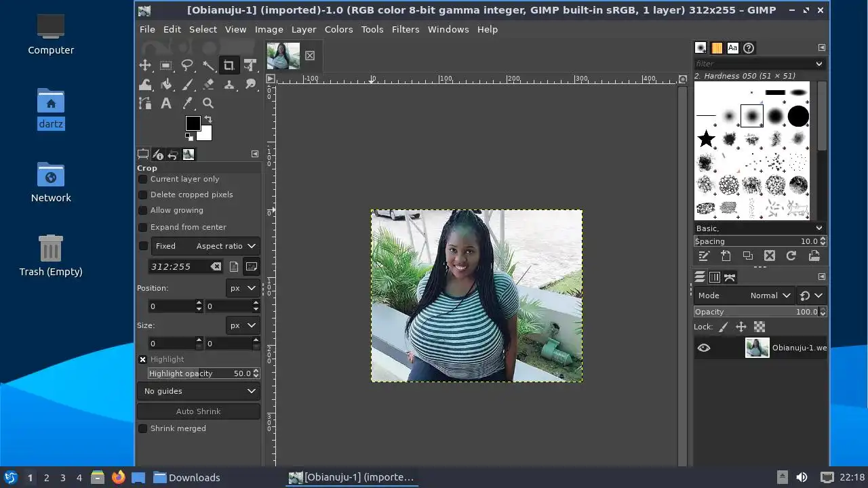Screen dimensions: 868x488
Task: Open the No guides dropdown
Action: coord(199,391)
